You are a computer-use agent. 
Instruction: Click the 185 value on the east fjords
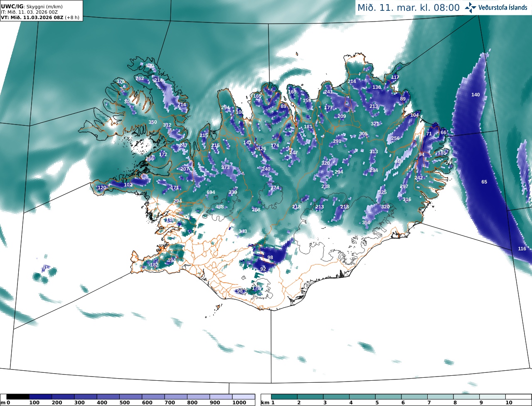click(x=442, y=153)
